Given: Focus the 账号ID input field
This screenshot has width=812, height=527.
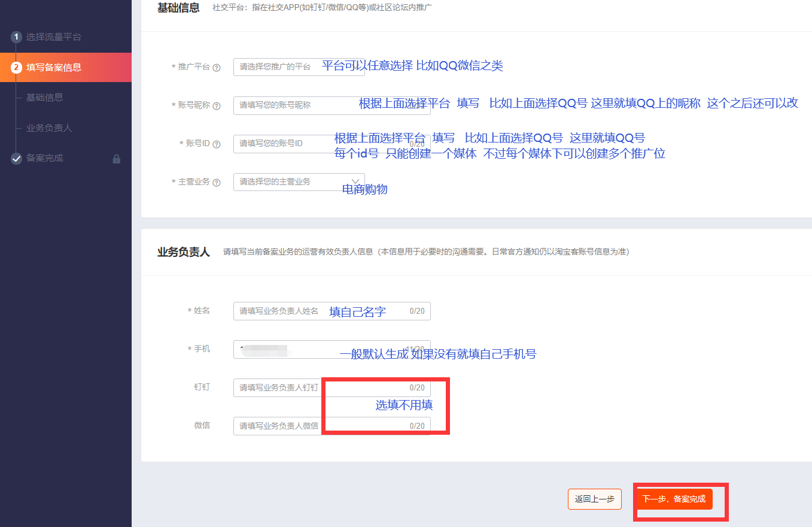Looking at the screenshot, I should (332, 144).
